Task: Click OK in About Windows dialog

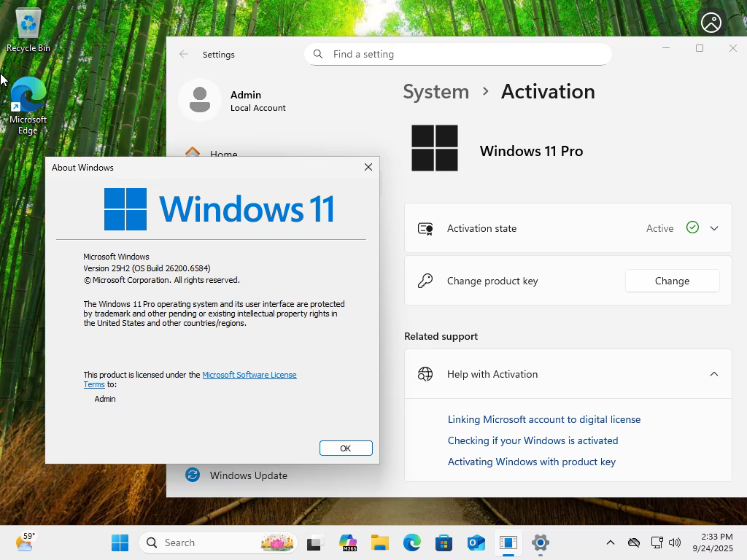Action: pyautogui.click(x=346, y=448)
